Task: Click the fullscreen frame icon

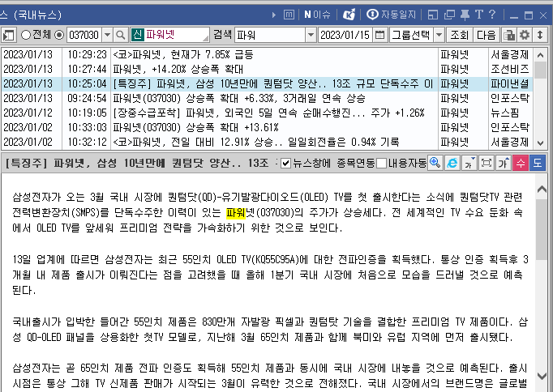Action: tap(487, 163)
